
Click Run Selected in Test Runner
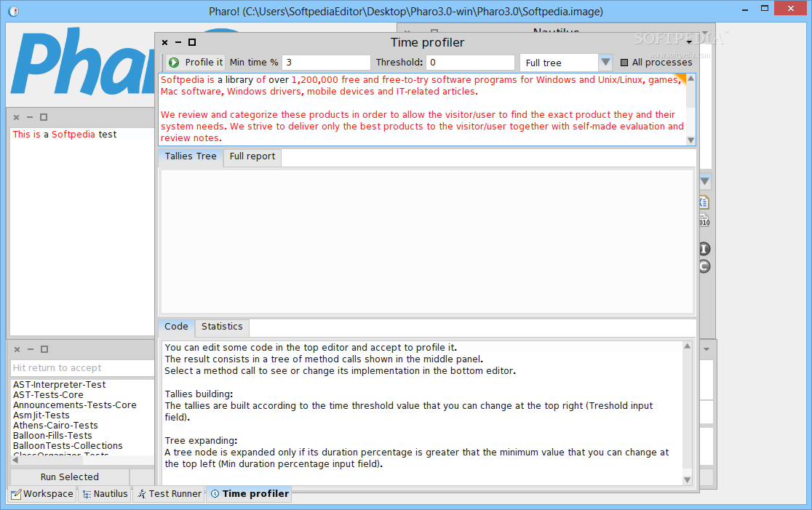(x=69, y=477)
